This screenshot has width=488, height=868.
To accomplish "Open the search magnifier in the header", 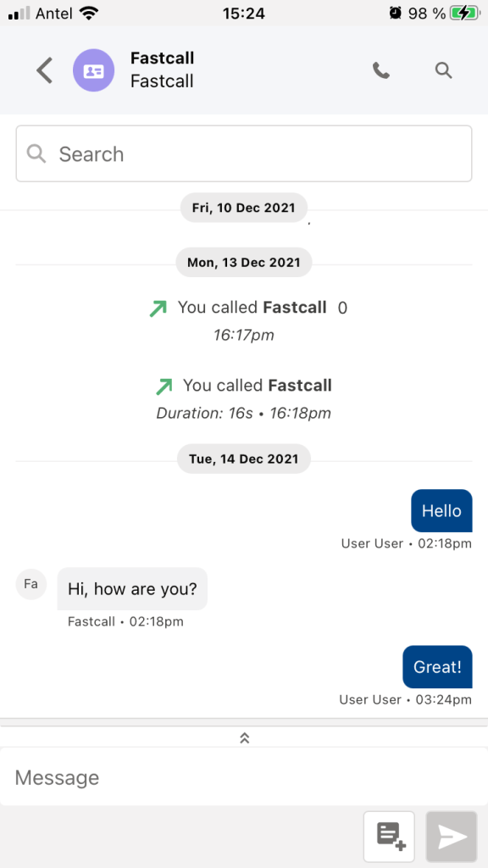I will point(443,70).
